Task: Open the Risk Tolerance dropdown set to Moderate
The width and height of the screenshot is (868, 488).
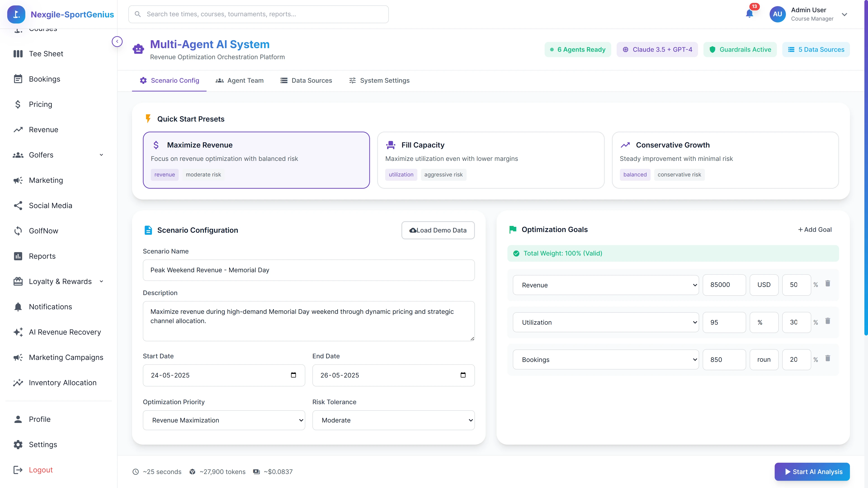Action: pos(393,420)
